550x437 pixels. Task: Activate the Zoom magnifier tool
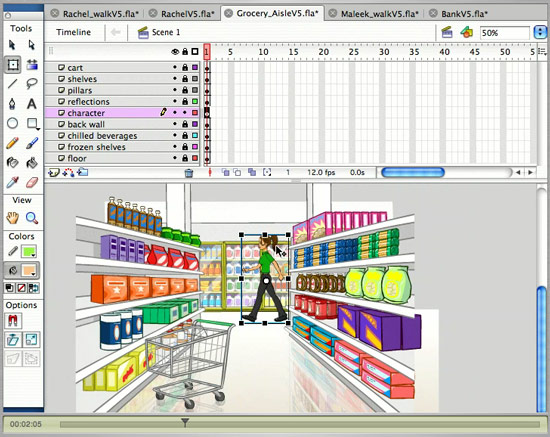(x=32, y=218)
